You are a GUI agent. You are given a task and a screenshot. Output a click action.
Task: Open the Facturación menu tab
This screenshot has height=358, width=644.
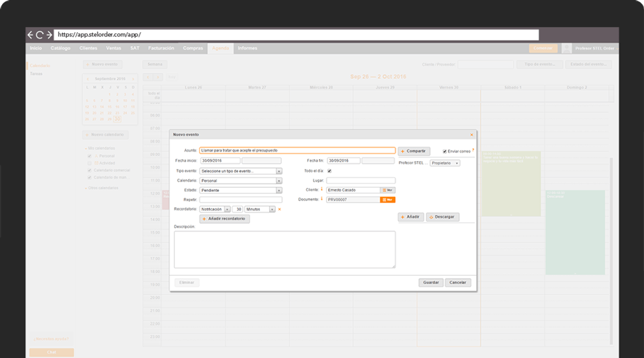tap(161, 48)
